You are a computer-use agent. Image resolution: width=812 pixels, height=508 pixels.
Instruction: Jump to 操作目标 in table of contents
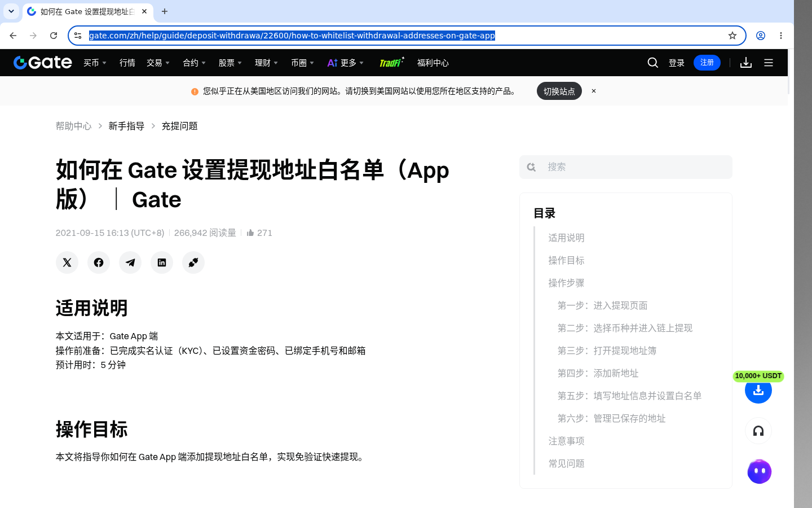(x=566, y=260)
